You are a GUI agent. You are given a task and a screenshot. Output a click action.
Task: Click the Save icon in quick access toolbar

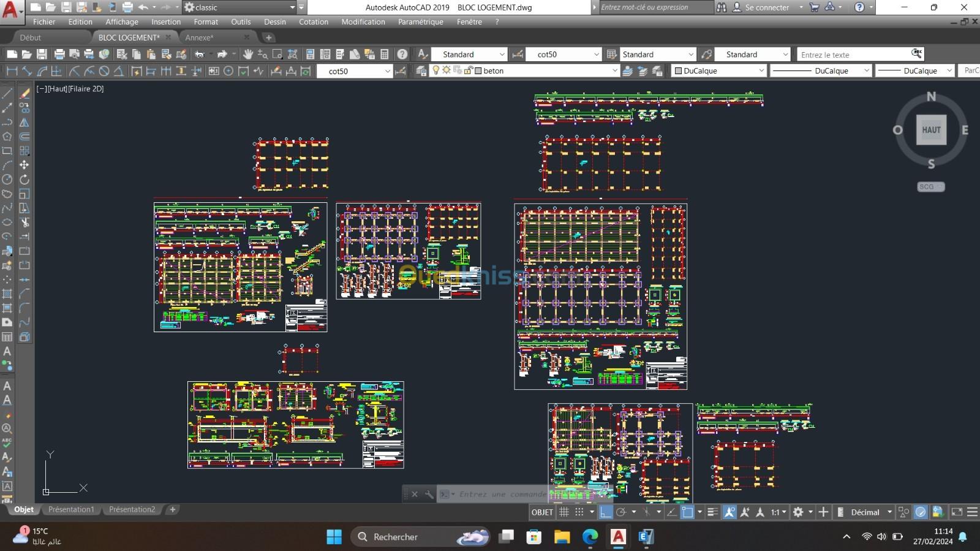click(66, 7)
